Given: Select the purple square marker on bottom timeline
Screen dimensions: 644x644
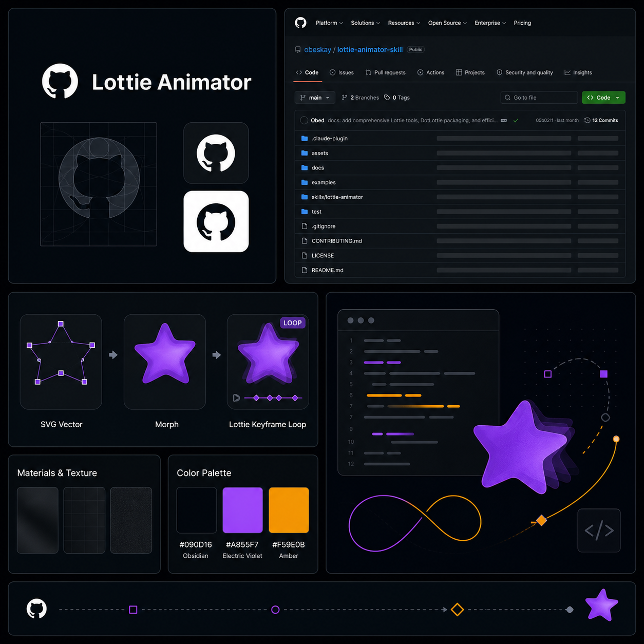Looking at the screenshot, I should [x=133, y=610].
